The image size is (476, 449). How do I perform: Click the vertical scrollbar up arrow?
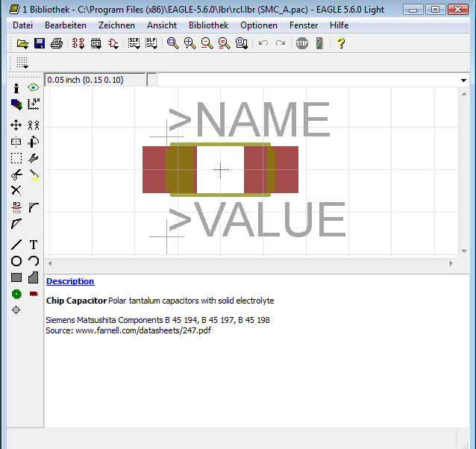pyautogui.click(x=464, y=94)
